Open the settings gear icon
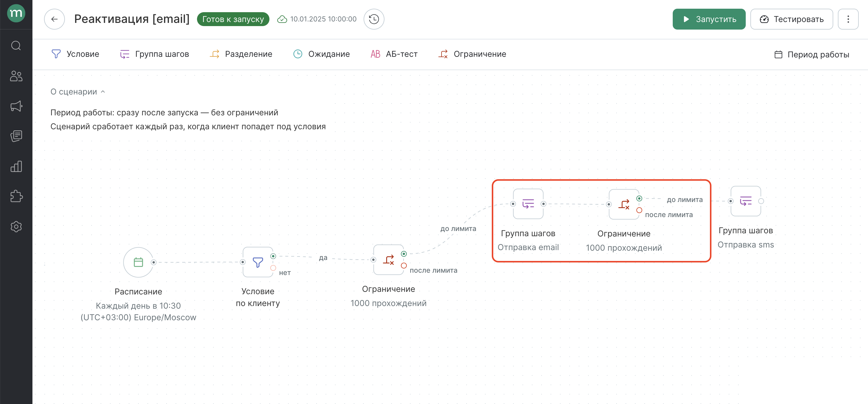 tap(16, 226)
